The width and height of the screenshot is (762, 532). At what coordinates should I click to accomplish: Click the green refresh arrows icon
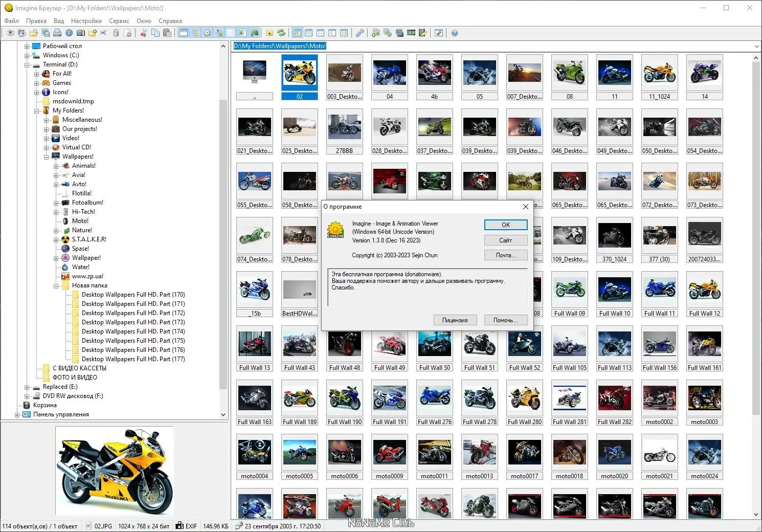[281, 33]
